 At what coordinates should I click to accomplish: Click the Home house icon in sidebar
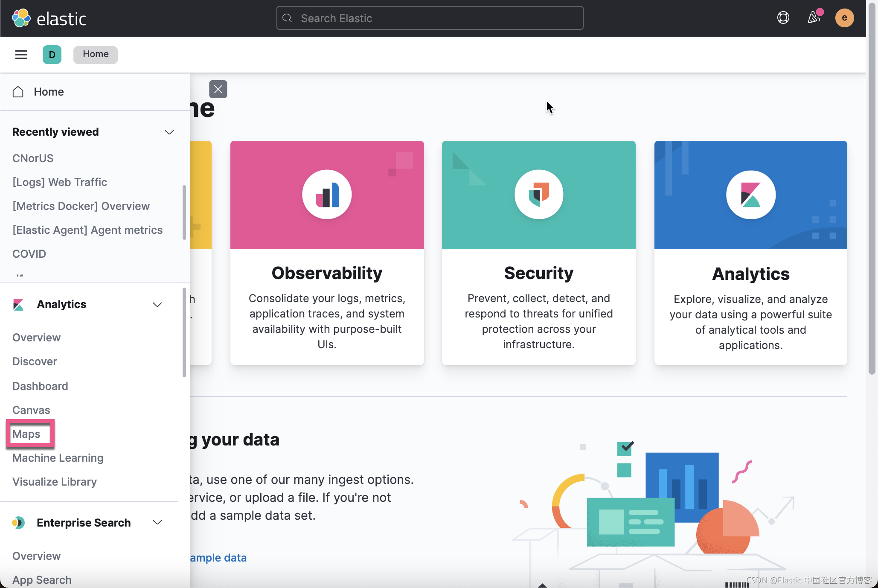(x=18, y=92)
